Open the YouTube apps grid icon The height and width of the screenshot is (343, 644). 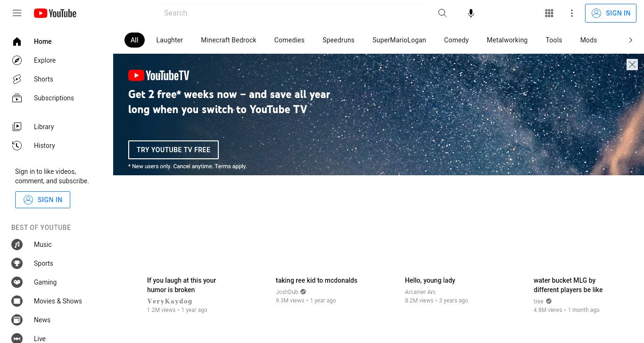(x=549, y=13)
